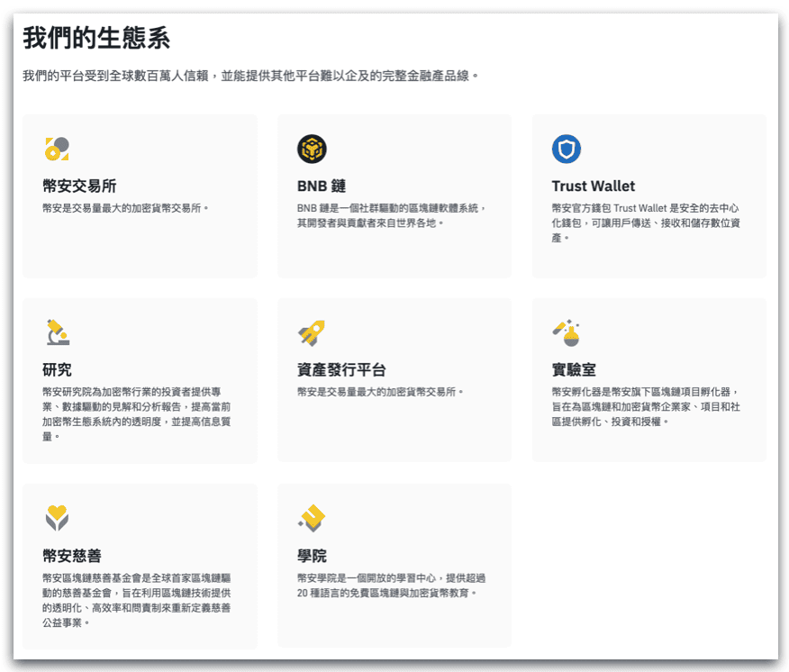Open the 幣安慈善 heading

point(71,556)
